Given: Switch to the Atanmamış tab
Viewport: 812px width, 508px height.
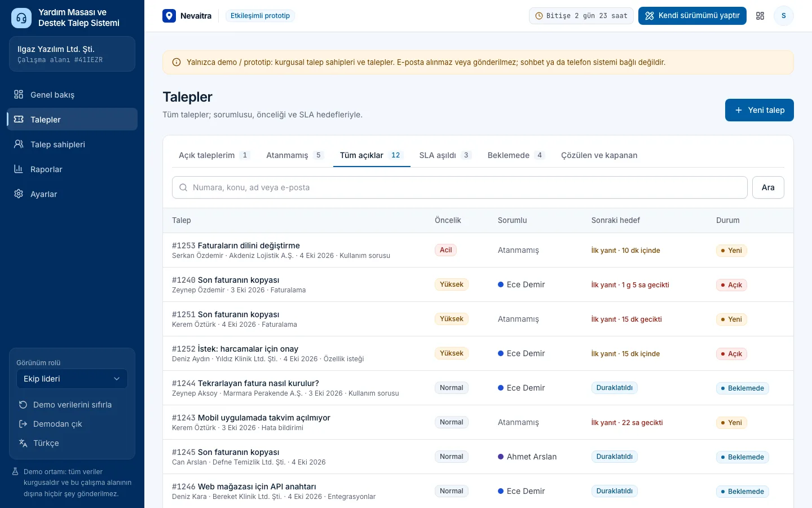Looking at the screenshot, I should click(x=295, y=155).
